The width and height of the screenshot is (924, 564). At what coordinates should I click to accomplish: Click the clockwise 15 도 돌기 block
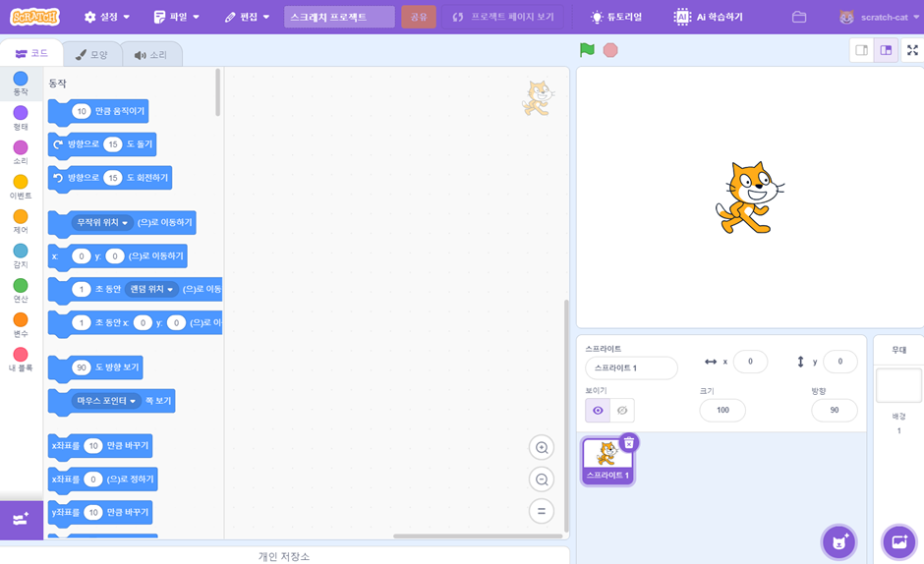click(102, 144)
